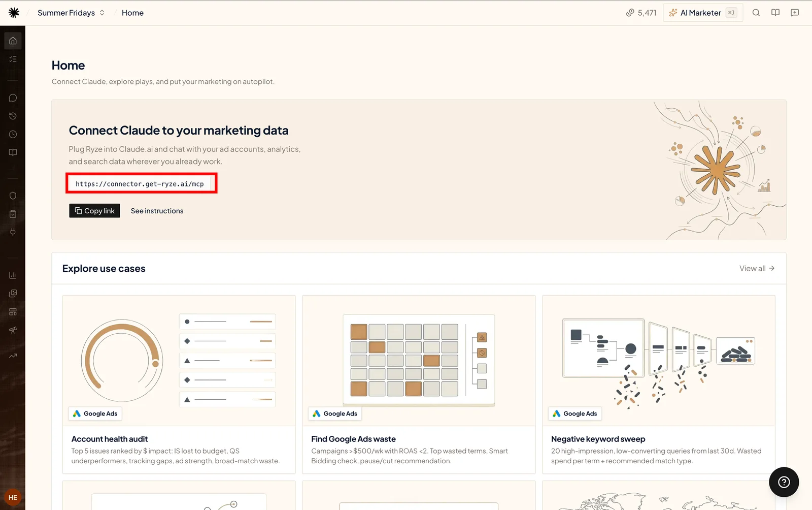Click the Connect Claude to your marketing data heading
The image size is (812, 510).
pyautogui.click(x=179, y=131)
